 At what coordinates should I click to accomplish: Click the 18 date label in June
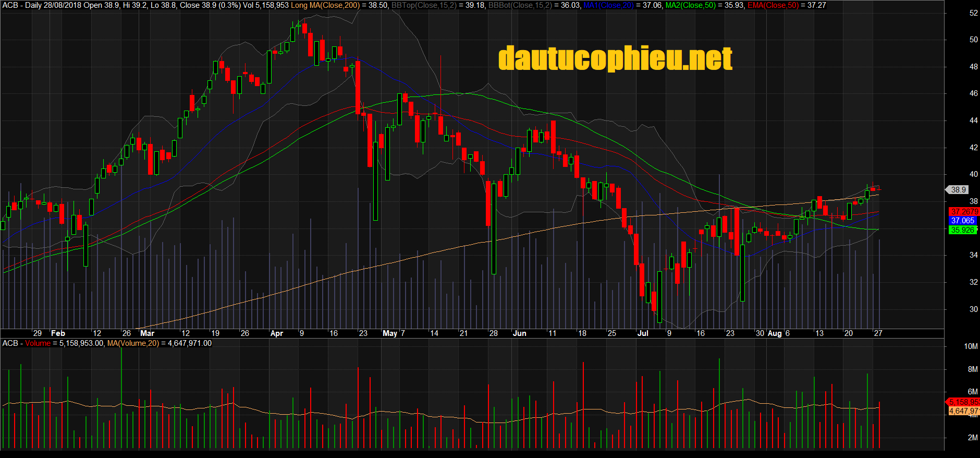pyautogui.click(x=582, y=333)
